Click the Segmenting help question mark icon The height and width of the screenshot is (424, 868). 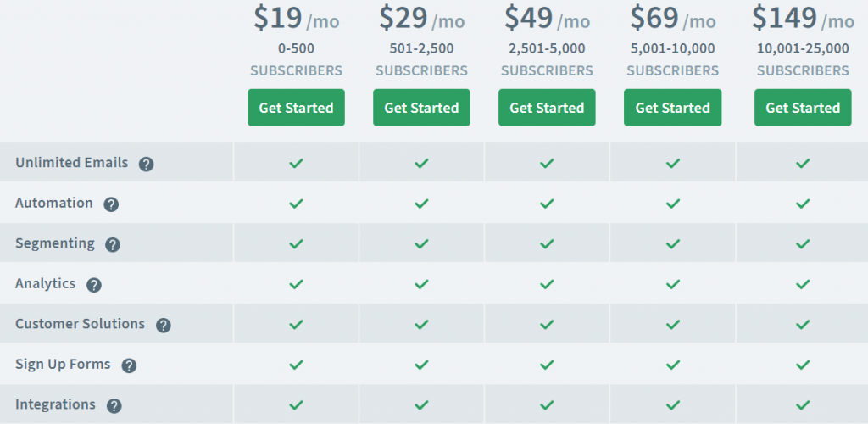pyautogui.click(x=113, y=245)
